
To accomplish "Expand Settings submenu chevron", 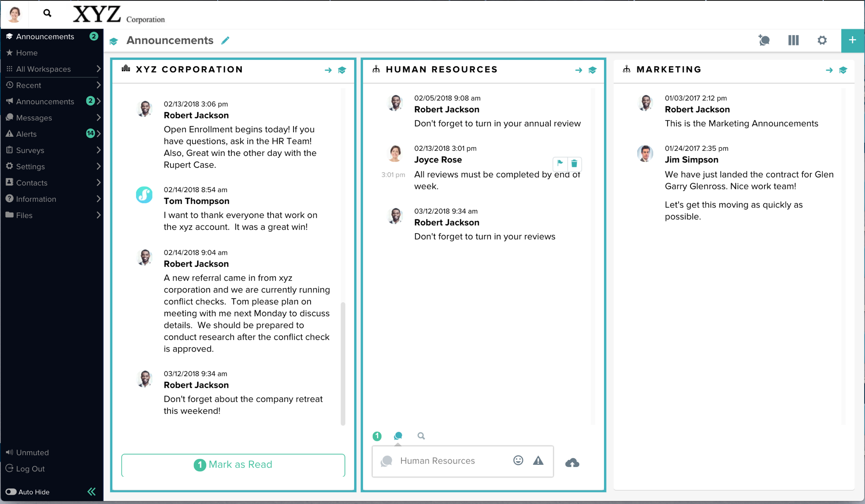I will coord(98,166).
